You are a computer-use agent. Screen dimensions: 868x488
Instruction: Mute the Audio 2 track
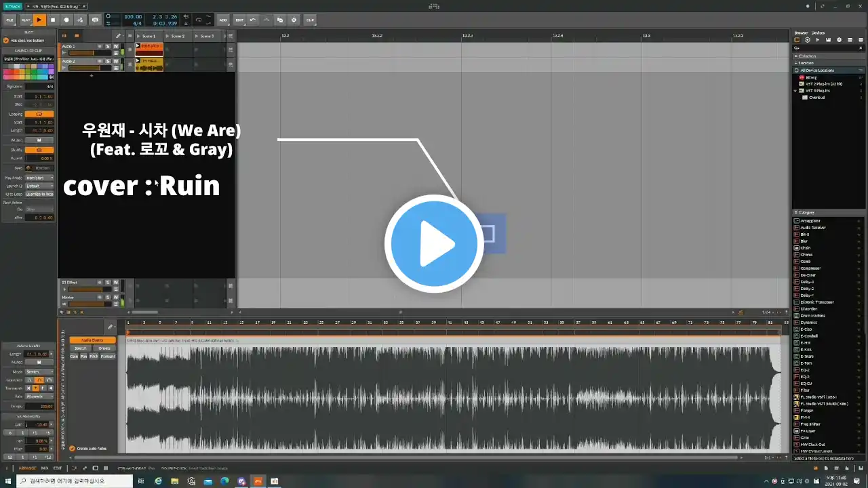point(115,61)
